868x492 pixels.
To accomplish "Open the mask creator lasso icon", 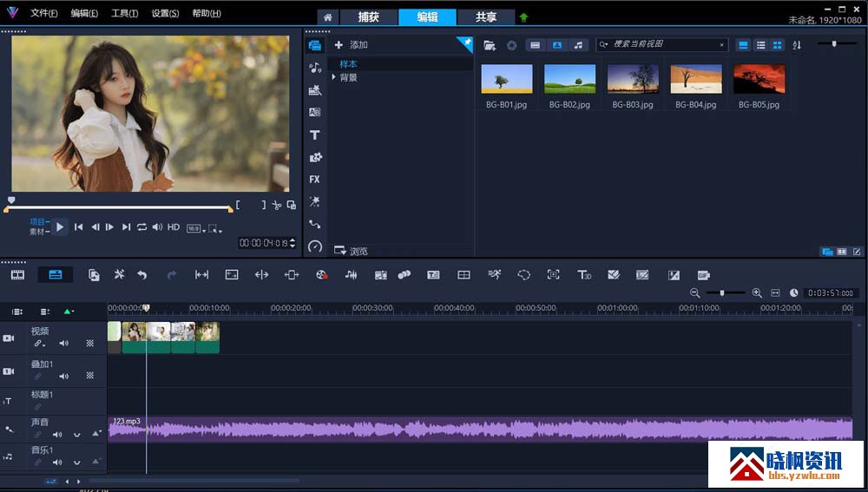I will pos(523,274).
